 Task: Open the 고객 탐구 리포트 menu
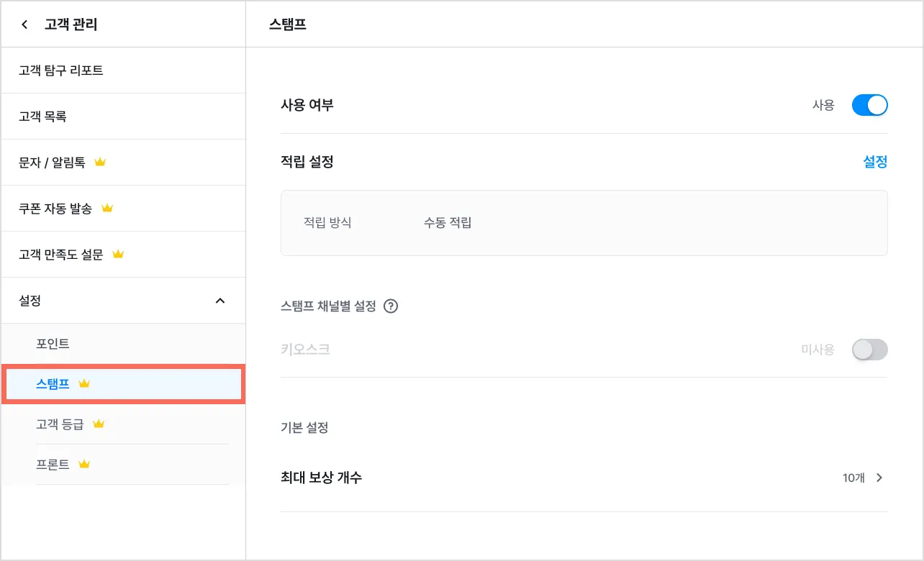(x=61, y=70)
